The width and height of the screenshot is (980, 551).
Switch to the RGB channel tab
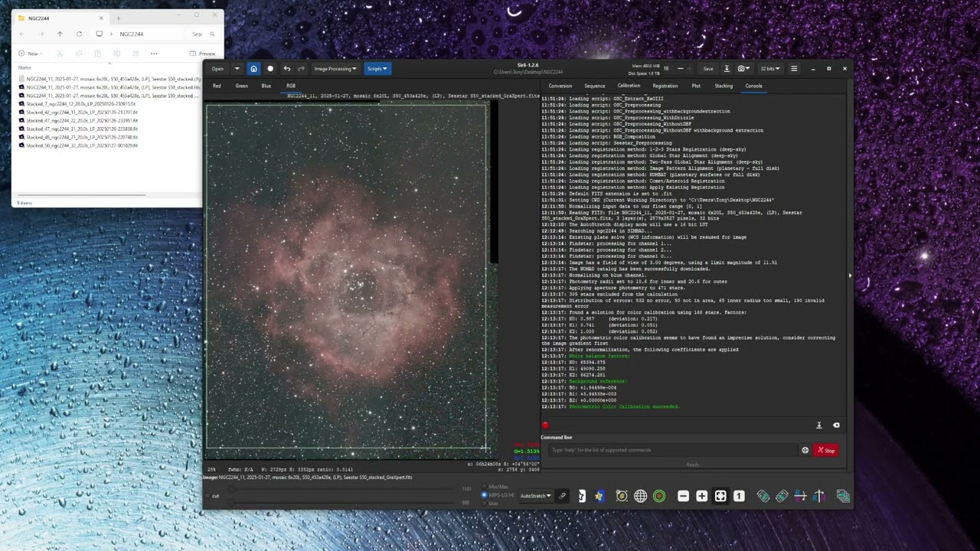[x=291, y=86]
